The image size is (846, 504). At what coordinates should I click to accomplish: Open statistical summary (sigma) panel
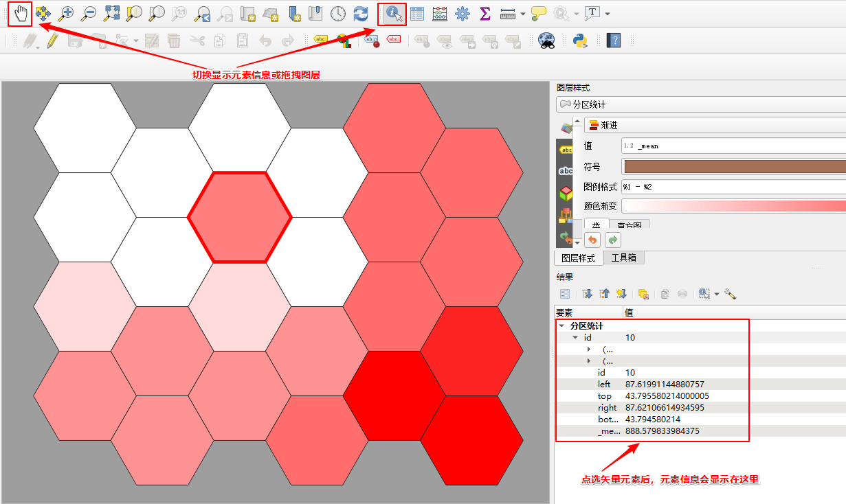point(485,13)
